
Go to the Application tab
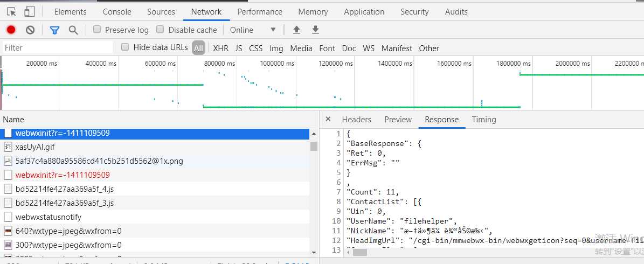tap(364, 12)
